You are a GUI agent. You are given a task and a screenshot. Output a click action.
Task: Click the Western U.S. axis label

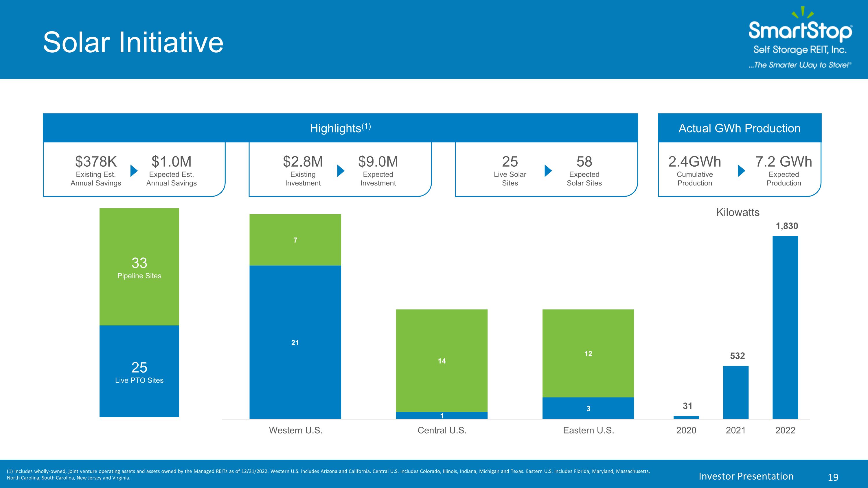[x=296, y=430]
